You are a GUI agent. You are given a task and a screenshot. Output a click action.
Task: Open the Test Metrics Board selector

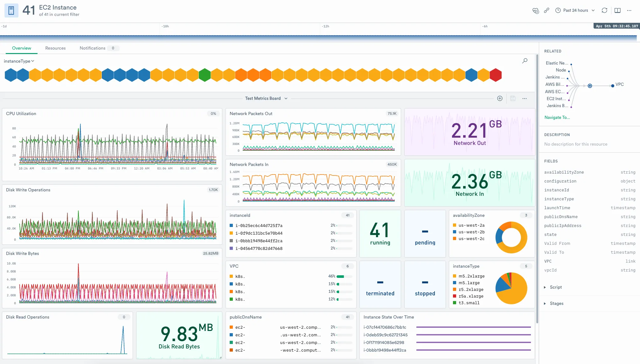point(266,99)
